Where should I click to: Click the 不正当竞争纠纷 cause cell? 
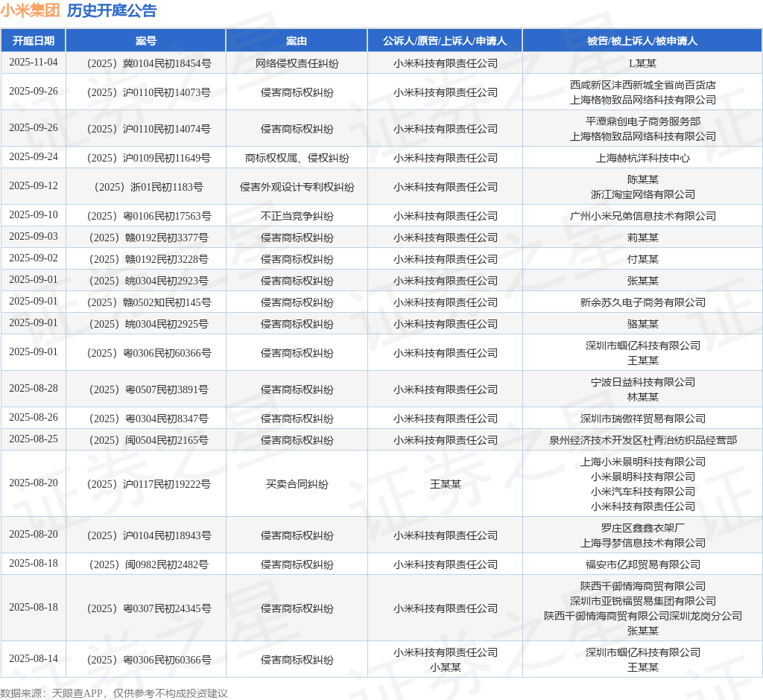pyautogui.click(x=297, y=215)
